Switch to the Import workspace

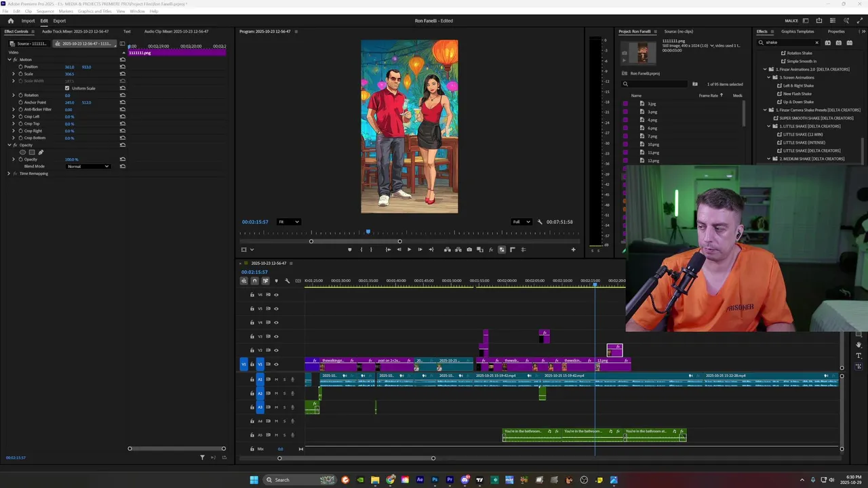pos(28,21)
